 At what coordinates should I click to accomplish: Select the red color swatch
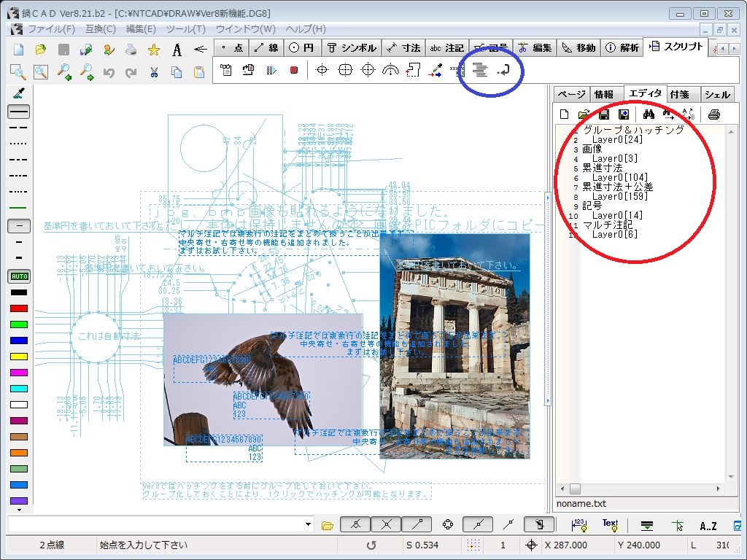tap(19, 308)
